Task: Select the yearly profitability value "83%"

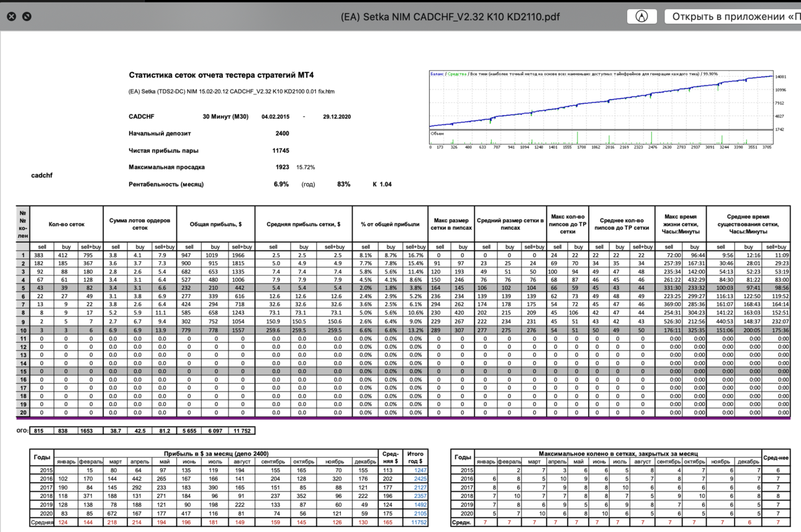Action: pyautogui.click(x=343, y=184)
